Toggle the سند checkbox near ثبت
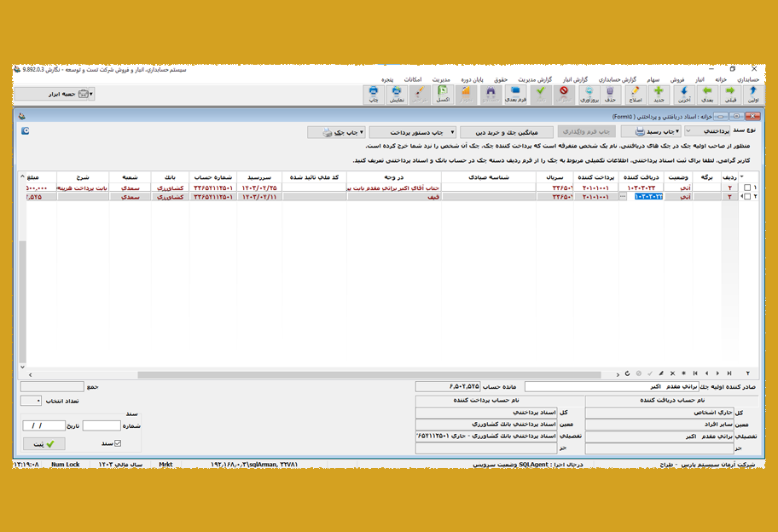The height and width of the screenshot is (532, 778). (x=118, y=443)
